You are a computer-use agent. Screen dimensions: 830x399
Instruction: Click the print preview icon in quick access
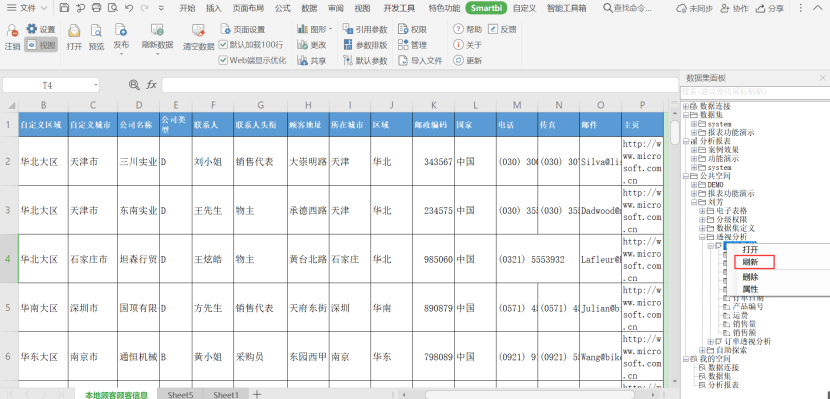click(112, 8)
